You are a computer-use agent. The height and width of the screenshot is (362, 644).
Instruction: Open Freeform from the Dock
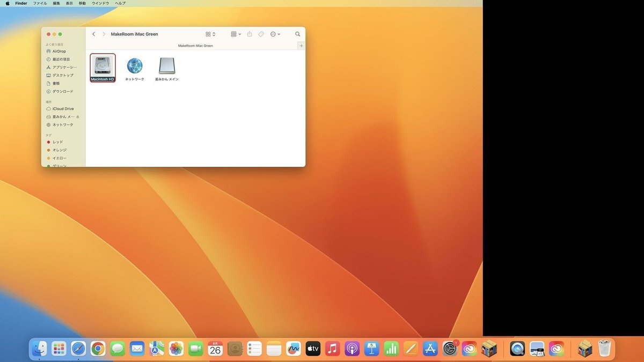pos(294,349)
